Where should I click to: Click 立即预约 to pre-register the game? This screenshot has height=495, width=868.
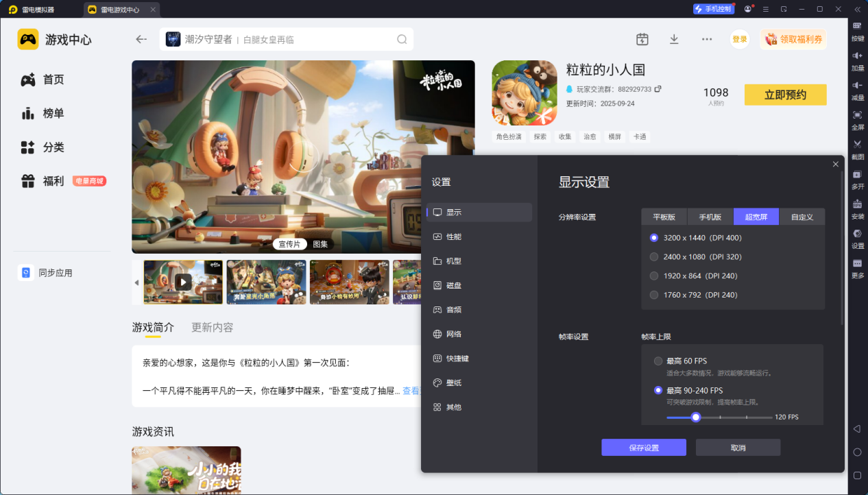click(x=785, y=95)
